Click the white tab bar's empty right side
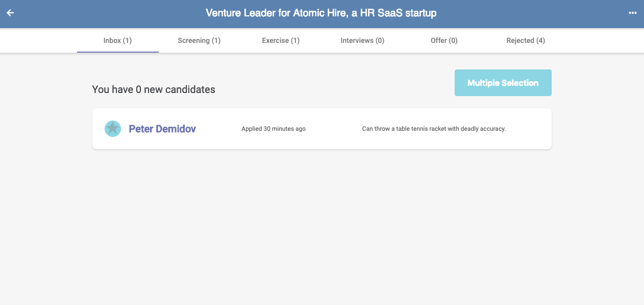 click(597, 40)
